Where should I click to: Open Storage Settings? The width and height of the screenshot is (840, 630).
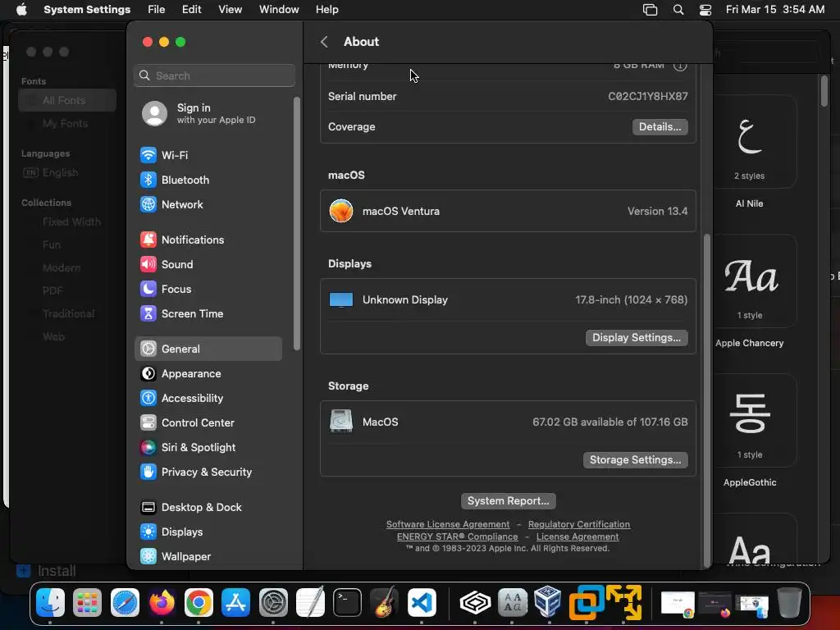(x=636, y=460)
